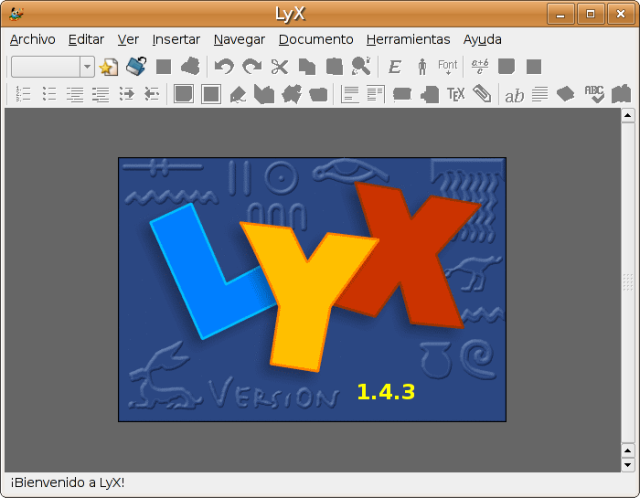Click the paperclip include file icon
The image size is (640, 498).
click(482, 95)
